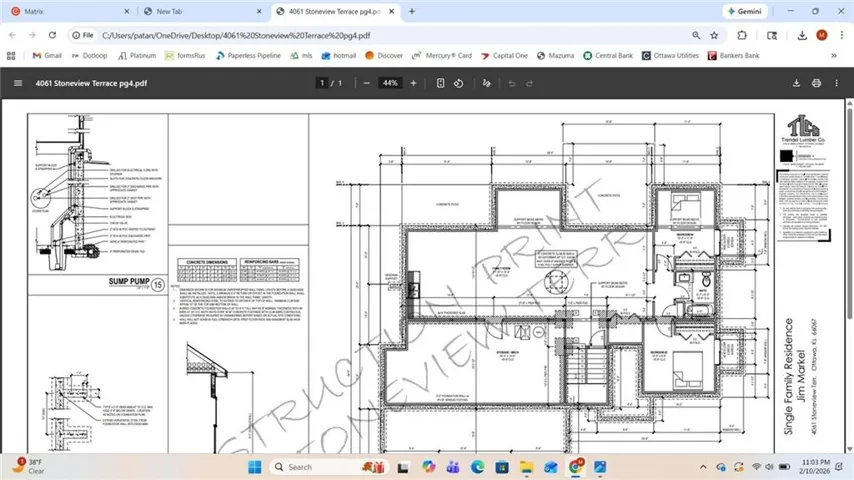Open PDF viewer more actions menu
Screen dimensions: 854x480
837,83
